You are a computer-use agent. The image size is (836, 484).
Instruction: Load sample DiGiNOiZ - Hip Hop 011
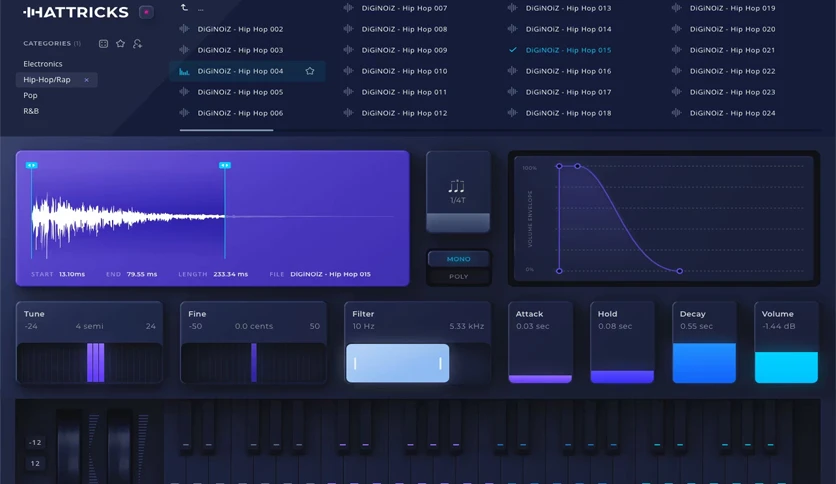405,92
